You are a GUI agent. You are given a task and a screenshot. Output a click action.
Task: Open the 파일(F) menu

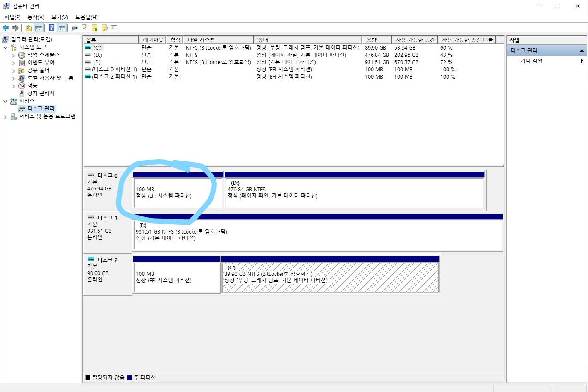[12, 18]
